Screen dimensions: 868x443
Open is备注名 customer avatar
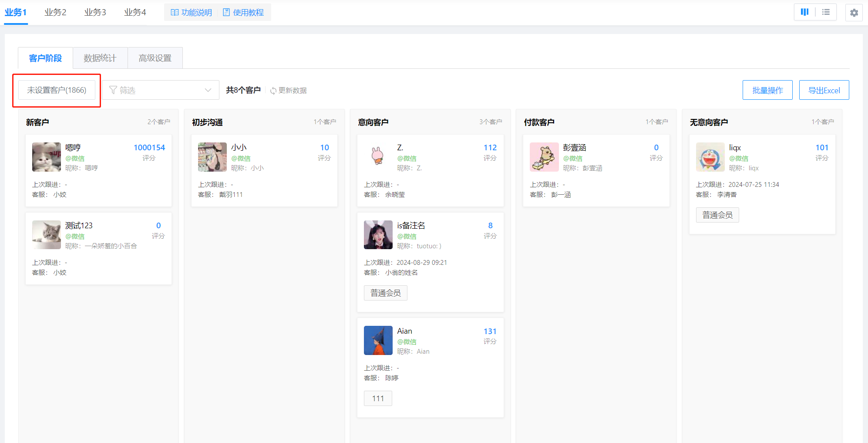(378, 235)
